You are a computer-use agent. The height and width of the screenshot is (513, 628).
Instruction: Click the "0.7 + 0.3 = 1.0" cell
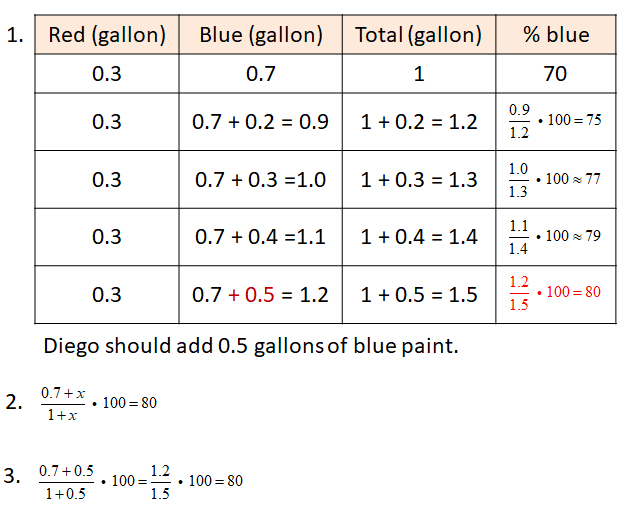(x=261, y=180)
